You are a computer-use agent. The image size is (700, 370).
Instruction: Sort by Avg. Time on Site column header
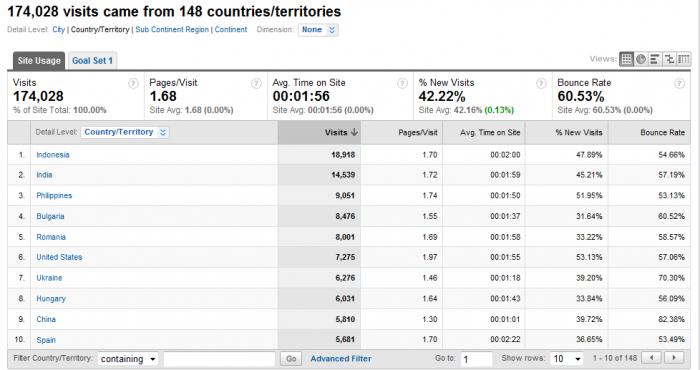click(x=484, y=133)
